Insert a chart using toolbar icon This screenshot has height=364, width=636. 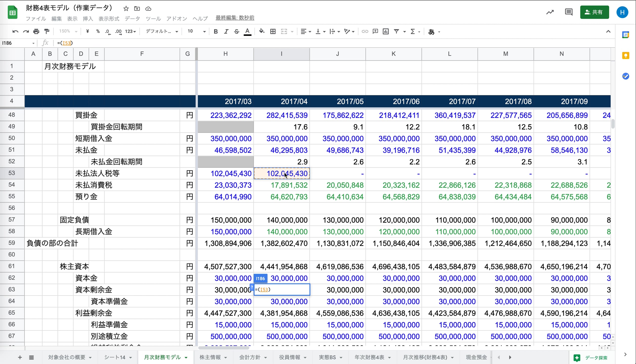coord(386,32)
